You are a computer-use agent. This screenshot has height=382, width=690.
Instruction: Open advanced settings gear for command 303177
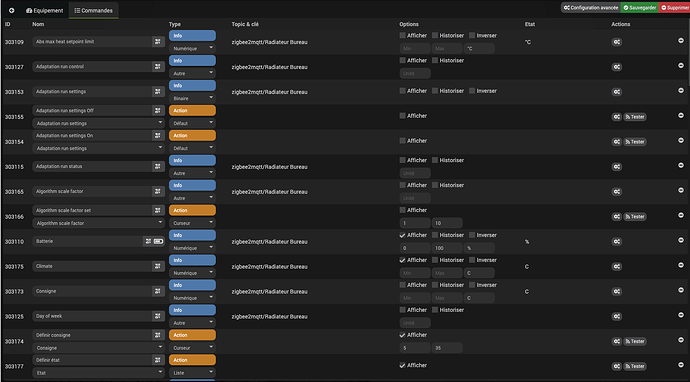point(617,366)
